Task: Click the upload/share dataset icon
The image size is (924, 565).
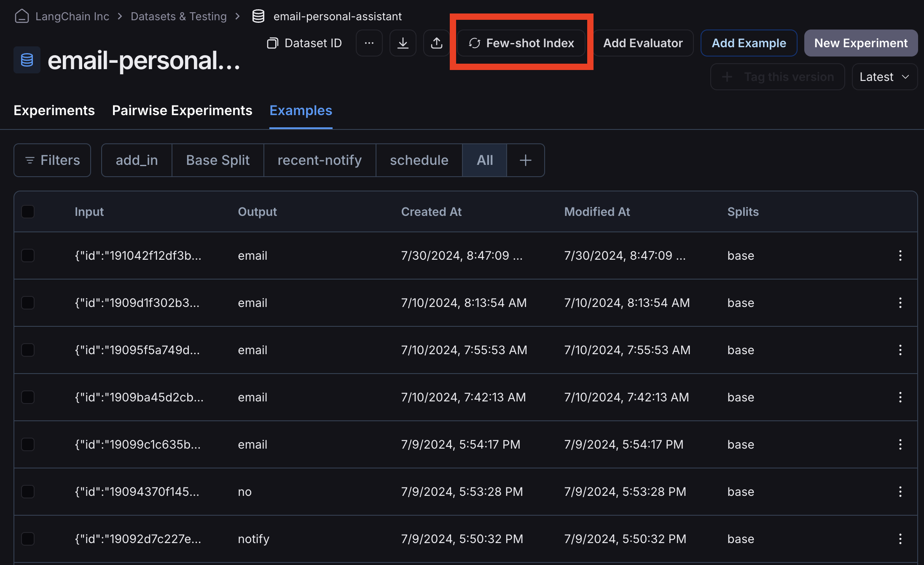Action: pyautogui.click(x=436, y=43)
